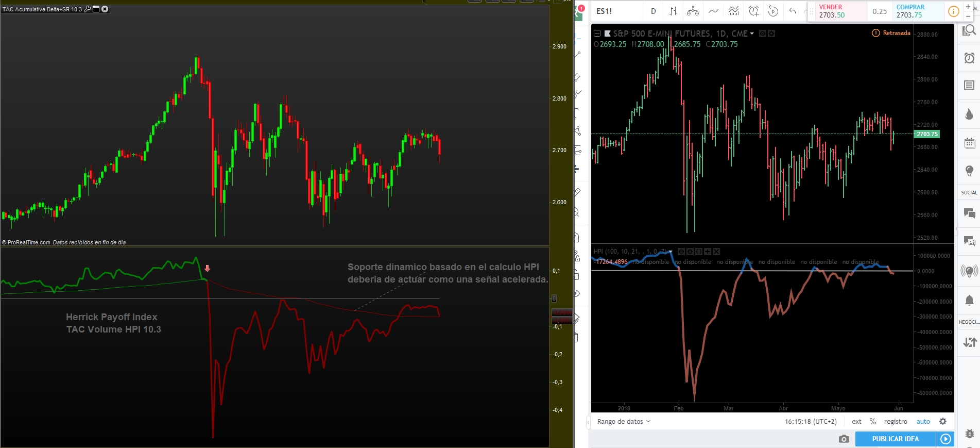This screenshot has height=448, width=980.
Task: Toggle percent scale mode
Action: coord(873,421)
